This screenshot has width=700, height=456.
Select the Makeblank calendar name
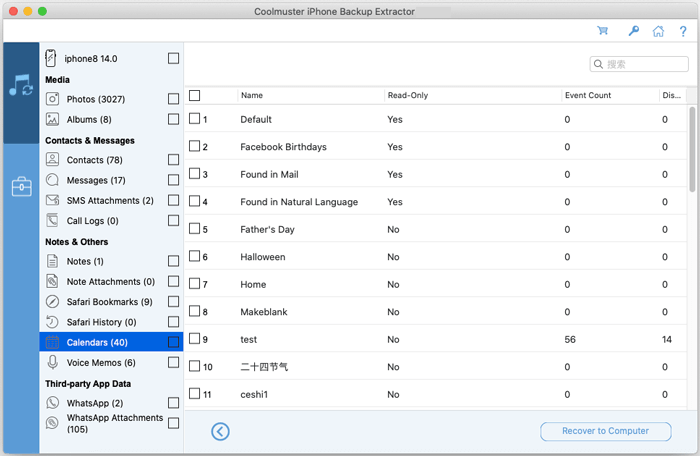264,312
